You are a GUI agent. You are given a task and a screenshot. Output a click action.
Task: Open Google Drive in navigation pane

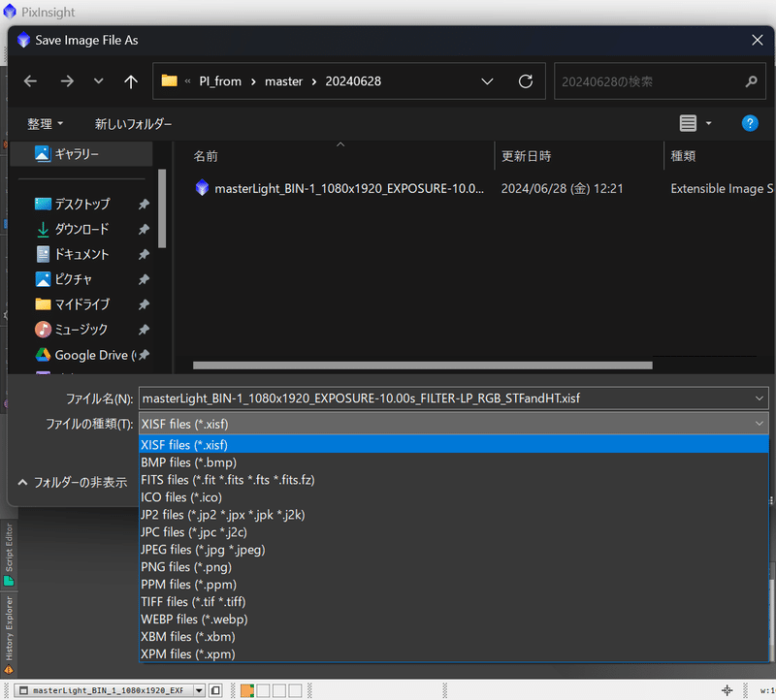tap(85, 355)
